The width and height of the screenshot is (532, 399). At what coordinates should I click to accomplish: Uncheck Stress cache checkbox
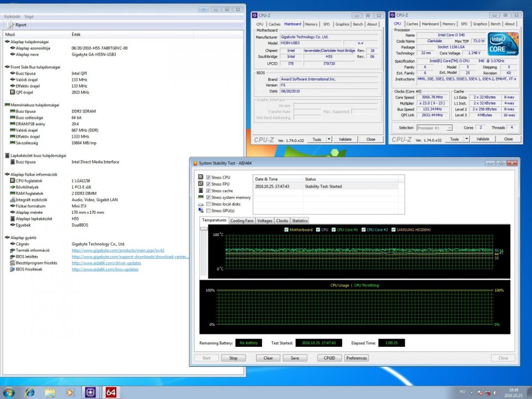click(x=208, y=191)
